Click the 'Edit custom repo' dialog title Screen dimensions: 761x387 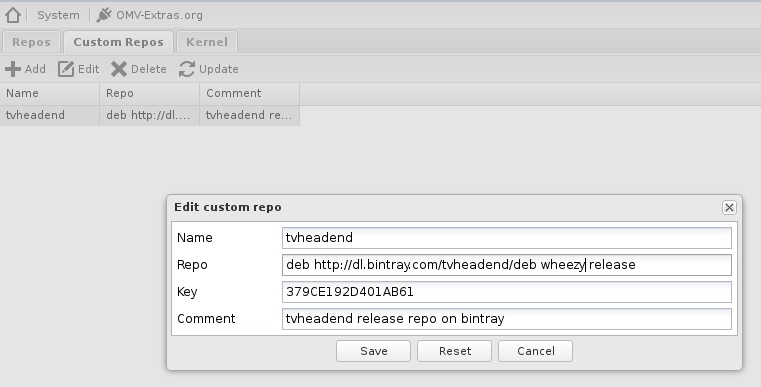tap(228, 207)
